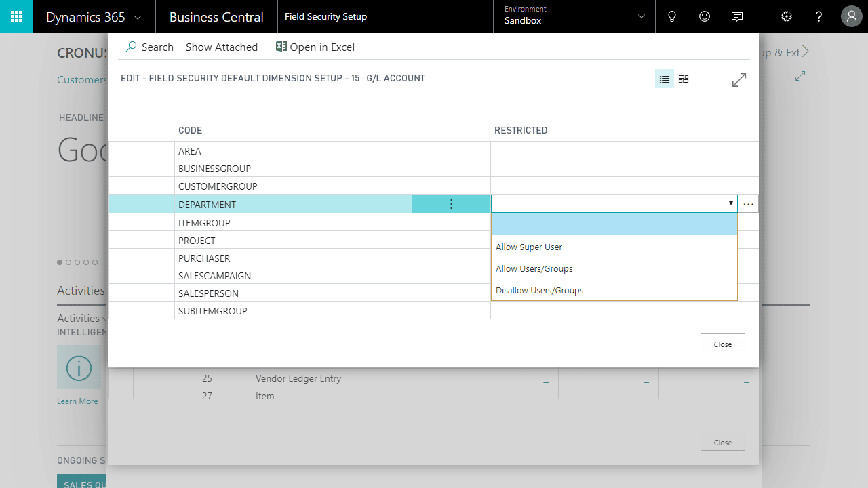Open the Learn More link
Viewport: 868px width, 488px height.
[77, 401]
